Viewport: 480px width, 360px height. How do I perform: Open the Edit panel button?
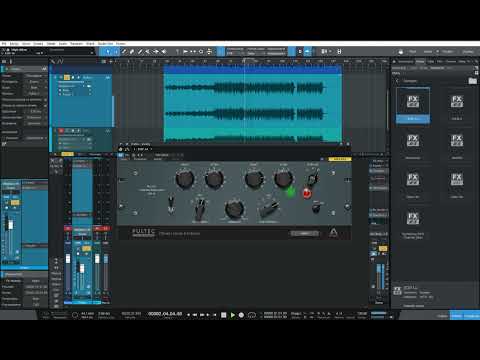point(442,316)
